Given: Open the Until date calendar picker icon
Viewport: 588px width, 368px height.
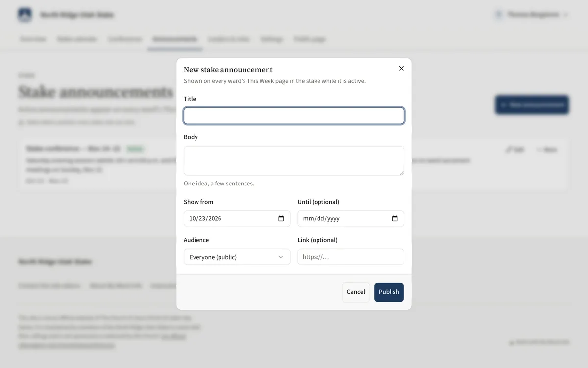Looking at the screenshot, I should tap(395, 219).
